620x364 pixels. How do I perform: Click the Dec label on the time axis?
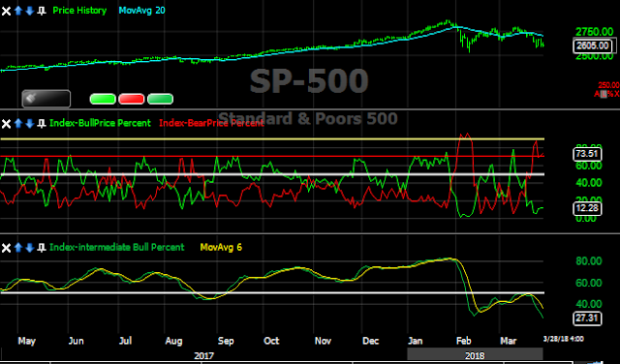point(371,341)
